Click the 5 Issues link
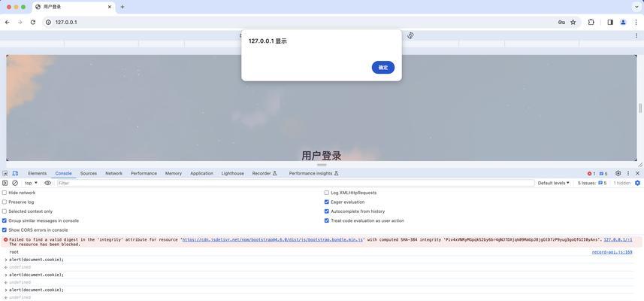Image resolution: width=644 pixels, height=301 pixels. 592,183
